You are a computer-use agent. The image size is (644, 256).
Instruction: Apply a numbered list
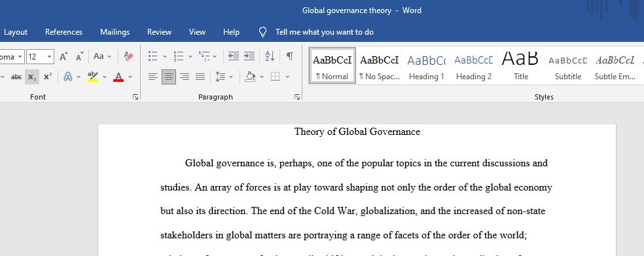[x=178, y=56]
